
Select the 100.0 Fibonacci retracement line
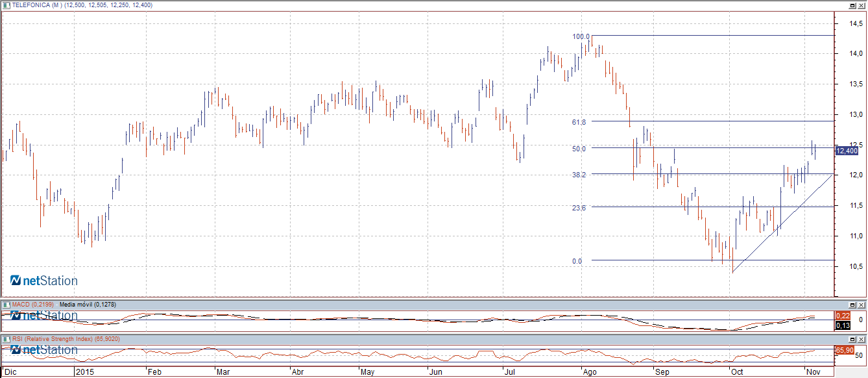pos(712,36)
